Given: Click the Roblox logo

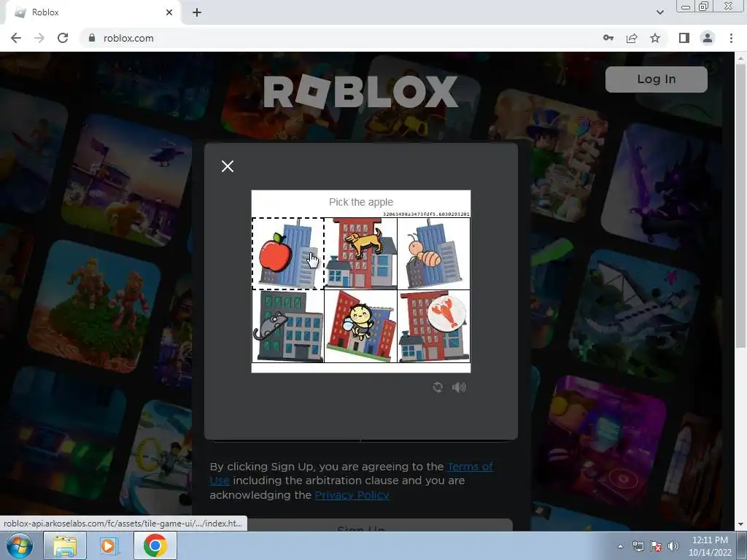Looking at the screenshot, I should click(360, 91).
